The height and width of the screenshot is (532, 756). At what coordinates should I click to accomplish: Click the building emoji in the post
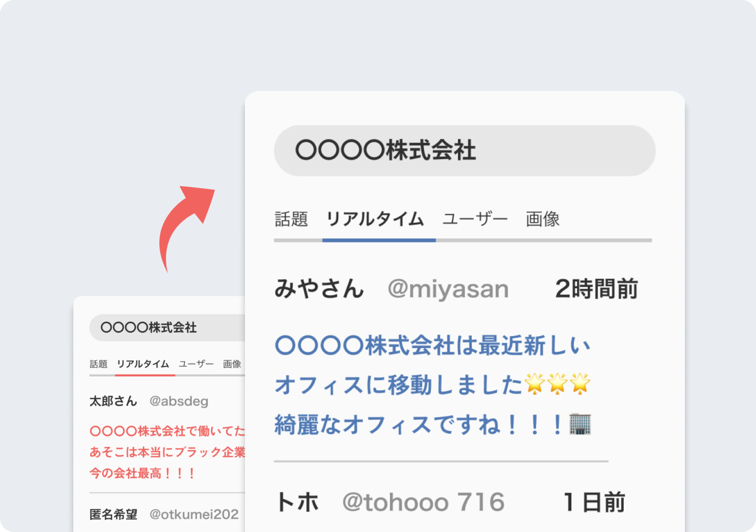(580, 424)
